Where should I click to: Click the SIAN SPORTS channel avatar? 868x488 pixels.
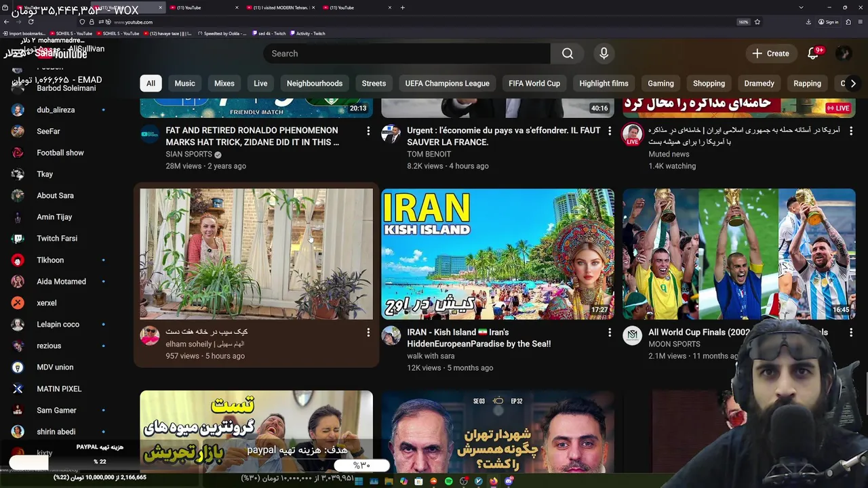click(150, 134)
